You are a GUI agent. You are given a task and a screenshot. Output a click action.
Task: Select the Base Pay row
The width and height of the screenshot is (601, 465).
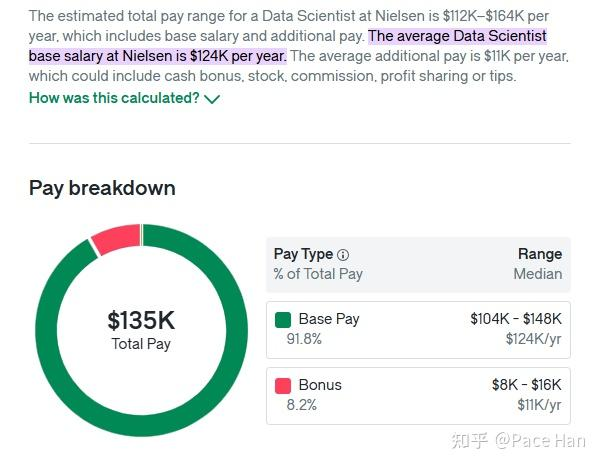tap(418, 330)
